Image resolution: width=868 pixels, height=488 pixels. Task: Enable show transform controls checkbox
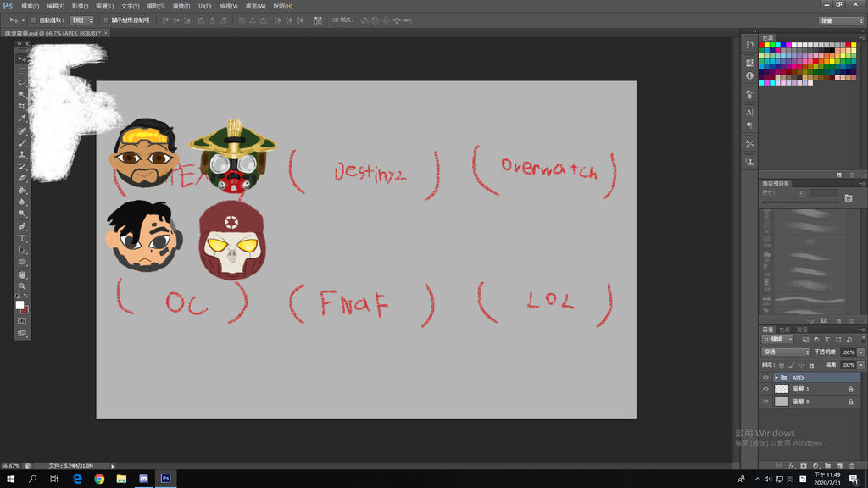point(106,20)
